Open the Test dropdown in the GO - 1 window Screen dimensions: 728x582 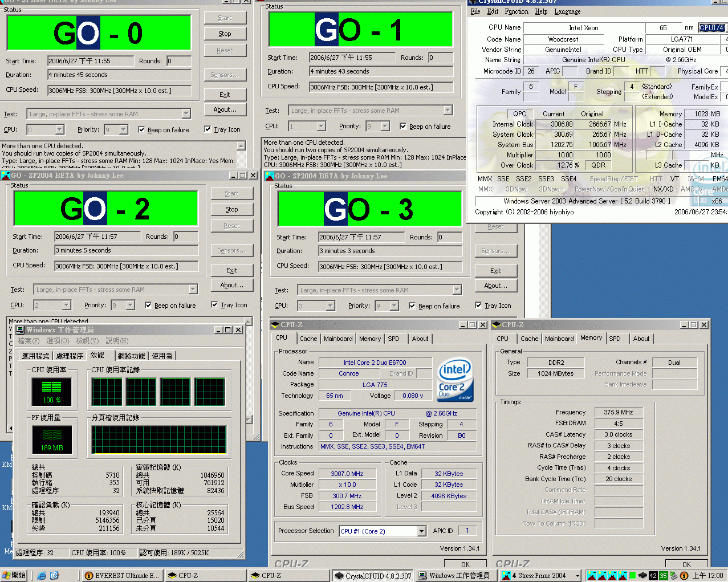(x=448, y=111)
